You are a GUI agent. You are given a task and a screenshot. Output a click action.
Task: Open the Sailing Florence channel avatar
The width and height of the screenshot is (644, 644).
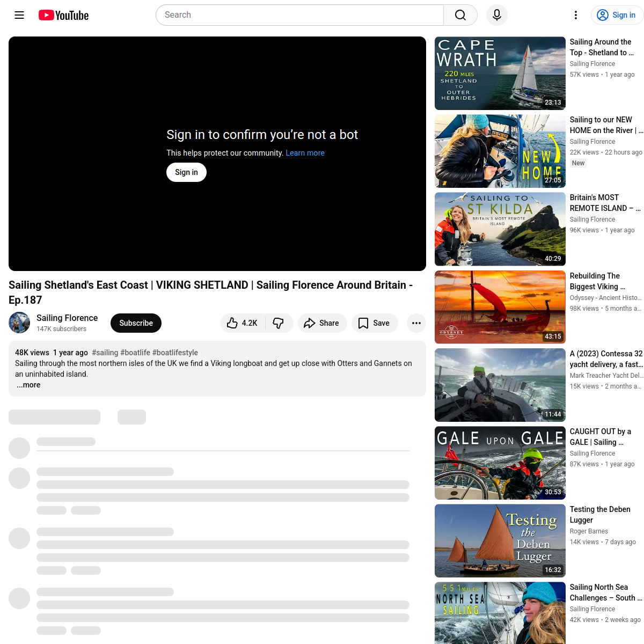19,323
